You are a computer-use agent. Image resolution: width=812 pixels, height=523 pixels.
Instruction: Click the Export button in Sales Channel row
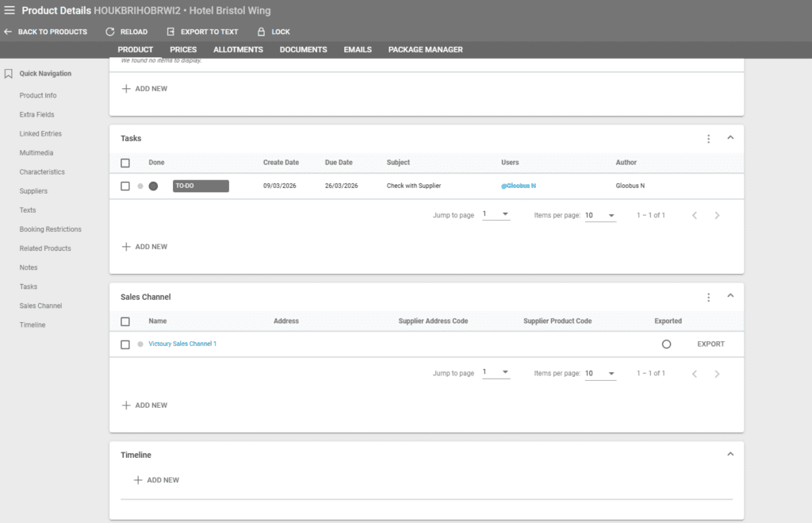coord(710,344)
